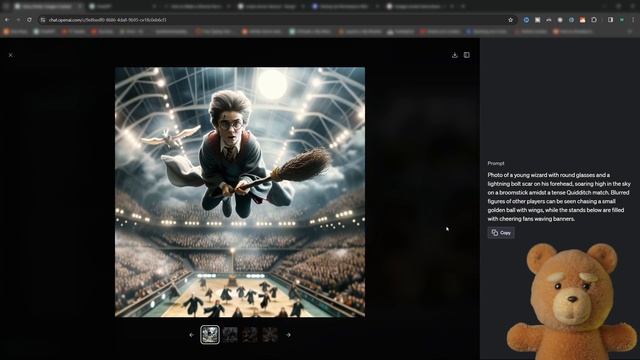Reload the page
Image resolution: width=640 pixels, height=360 pixels.
[29, 20]
